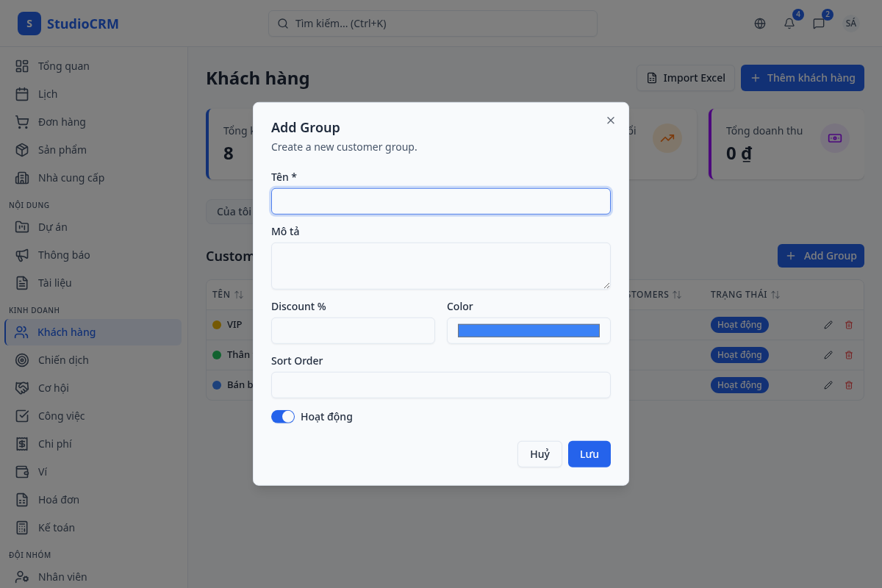Open the blue Color swatch picker
This screenshot has height=588, width=882.
coord(528,331)
